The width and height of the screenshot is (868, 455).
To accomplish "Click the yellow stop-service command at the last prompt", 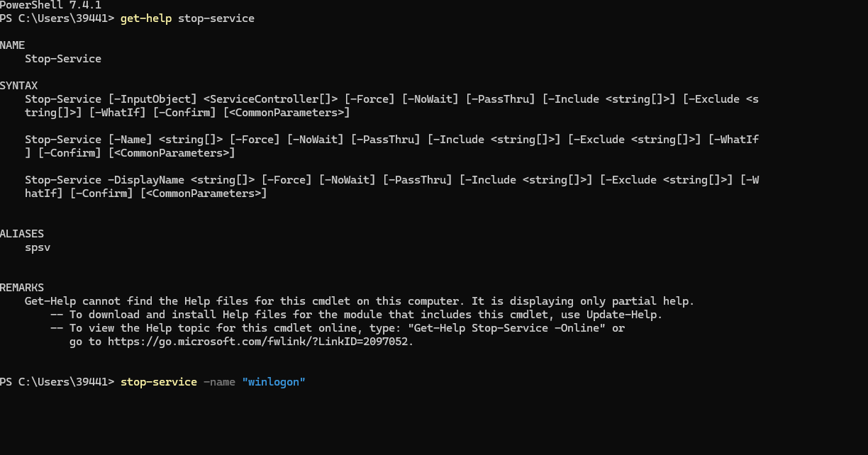I will coord(159,382).
